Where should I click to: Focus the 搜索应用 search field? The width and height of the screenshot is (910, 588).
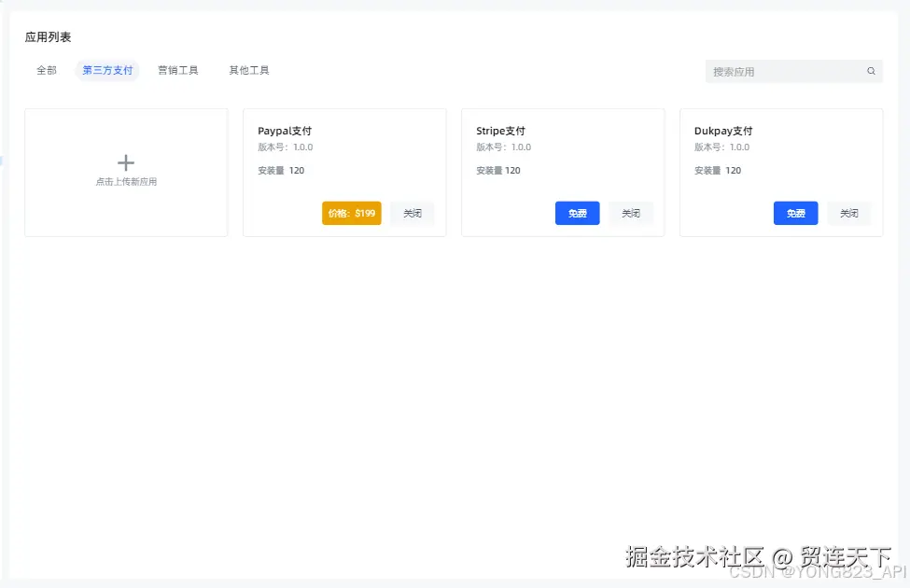[794, 71]
